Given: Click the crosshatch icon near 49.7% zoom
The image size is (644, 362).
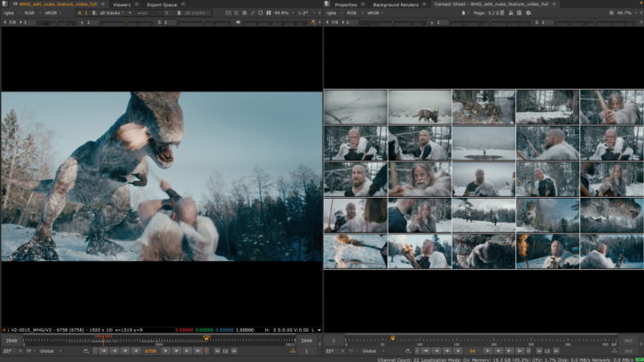Looking at the screenshot, I should pos(611,12).
